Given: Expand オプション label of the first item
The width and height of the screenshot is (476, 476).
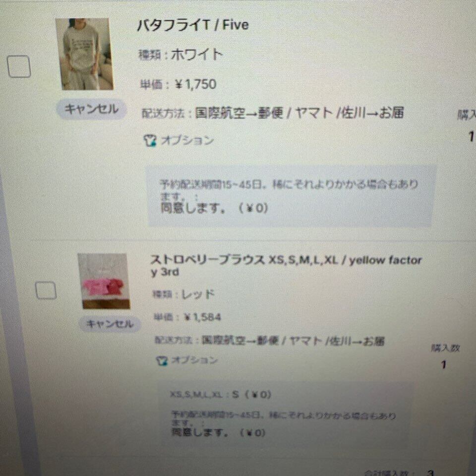Looking at the screenshot, I should coord(187,140).
